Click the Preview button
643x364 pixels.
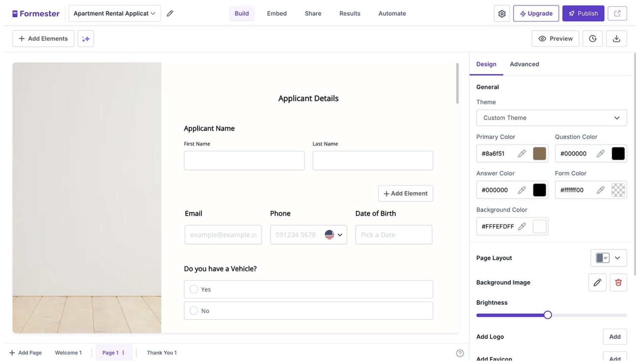[555, 39]
